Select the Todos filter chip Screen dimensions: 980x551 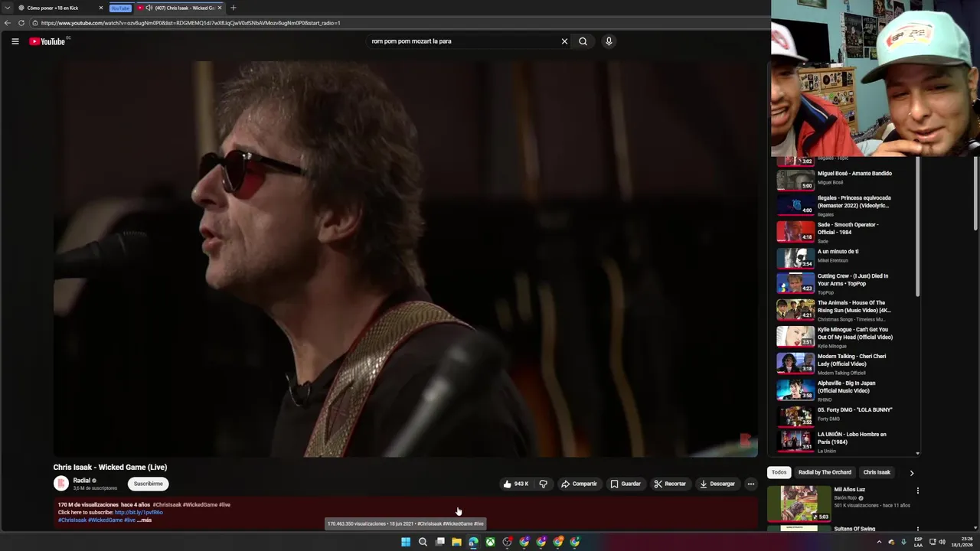tap(779, 472)
